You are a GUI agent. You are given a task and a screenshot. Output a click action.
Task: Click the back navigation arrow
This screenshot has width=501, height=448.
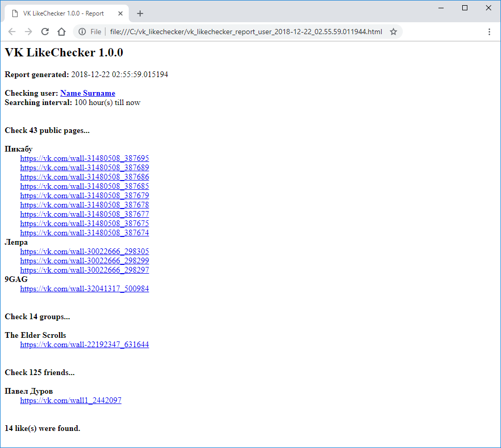coord(12,32)
